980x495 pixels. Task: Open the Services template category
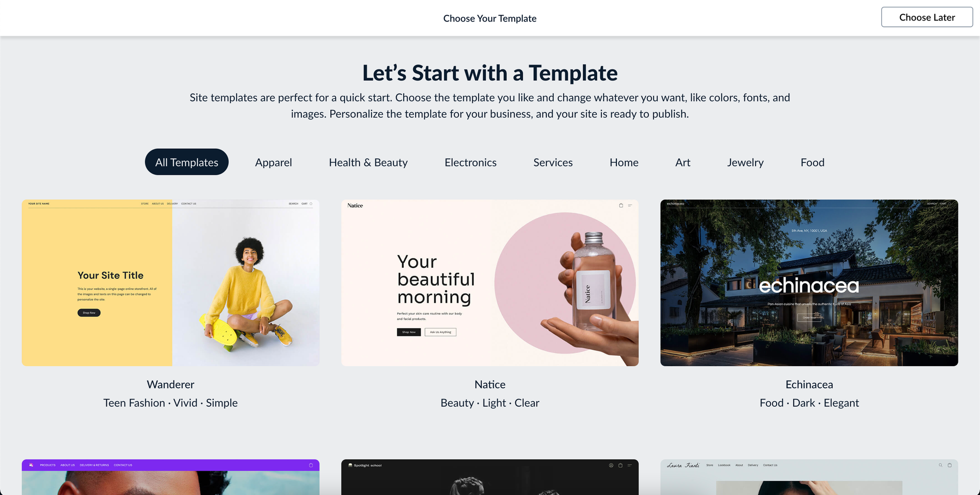[553, 162]
